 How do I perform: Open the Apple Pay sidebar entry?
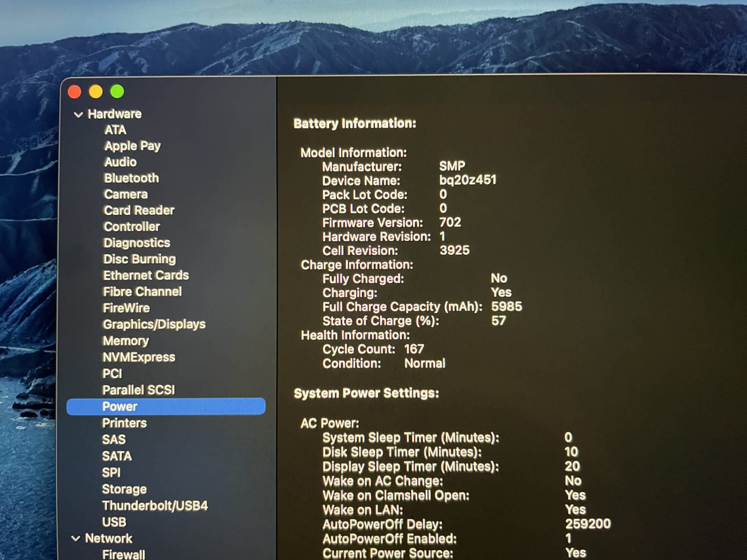[x=132, y=146]
